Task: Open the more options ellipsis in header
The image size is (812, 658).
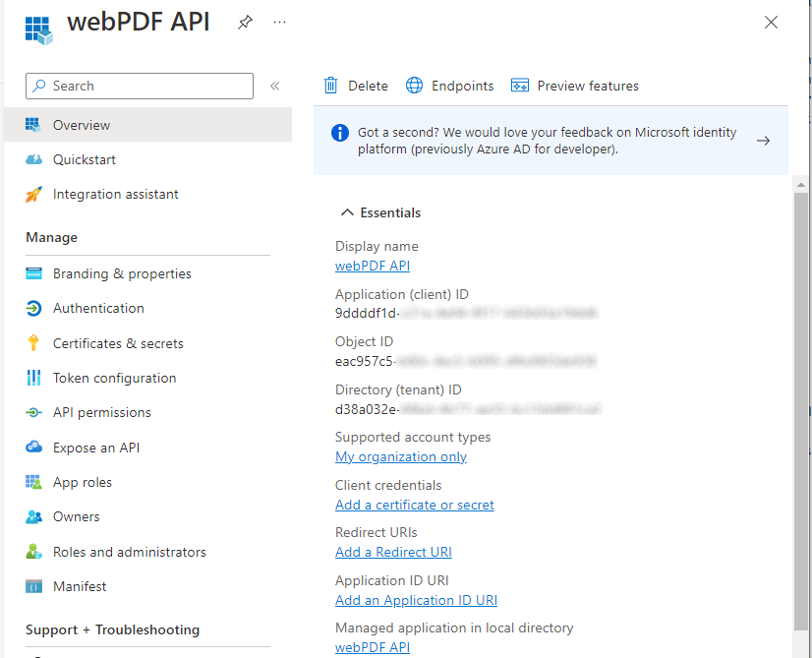Action: point(280,23)
